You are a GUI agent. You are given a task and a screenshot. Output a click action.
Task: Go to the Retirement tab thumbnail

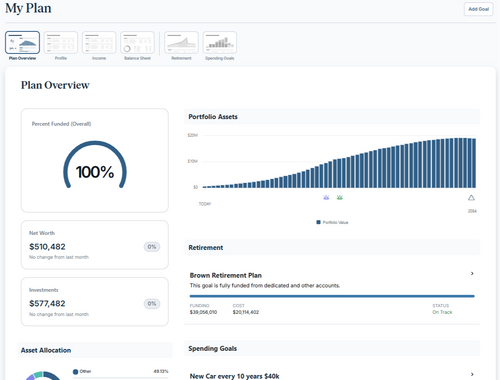point(181,42)
